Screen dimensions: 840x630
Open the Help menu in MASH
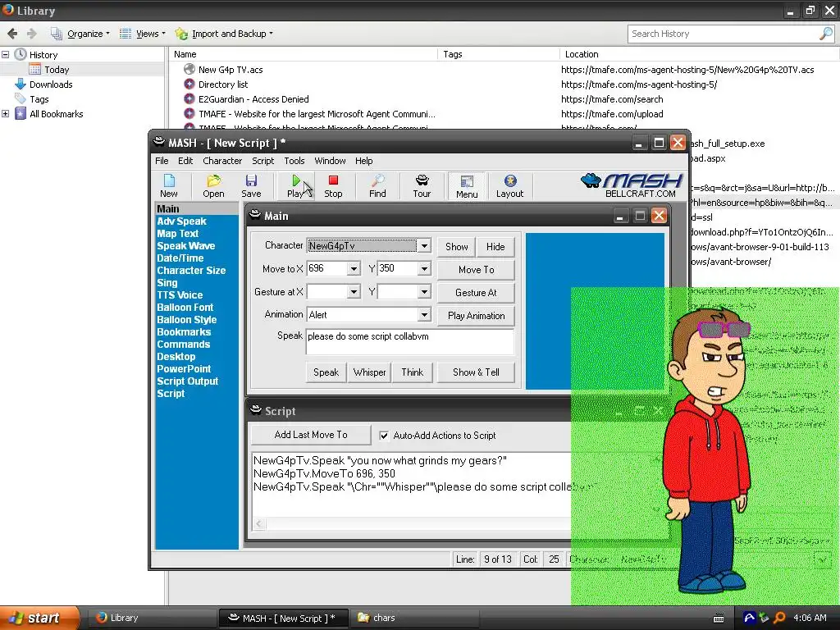[x=363, y=161]
